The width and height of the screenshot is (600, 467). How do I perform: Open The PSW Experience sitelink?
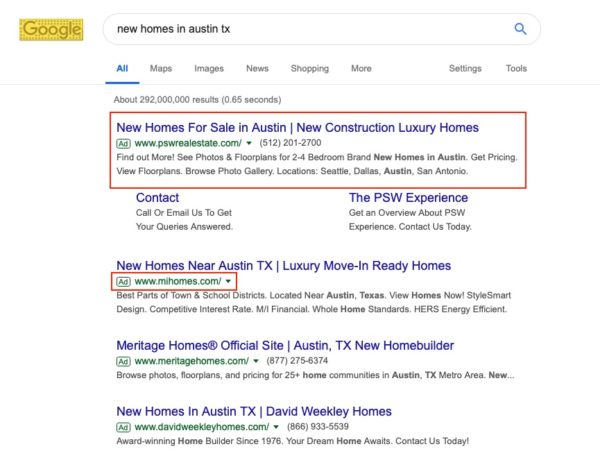(x=408, y=198)
